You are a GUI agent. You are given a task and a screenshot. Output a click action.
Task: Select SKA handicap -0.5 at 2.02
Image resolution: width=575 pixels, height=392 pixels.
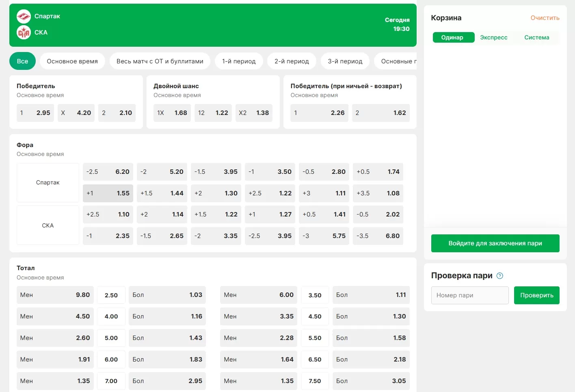click(x=378, y=214)
